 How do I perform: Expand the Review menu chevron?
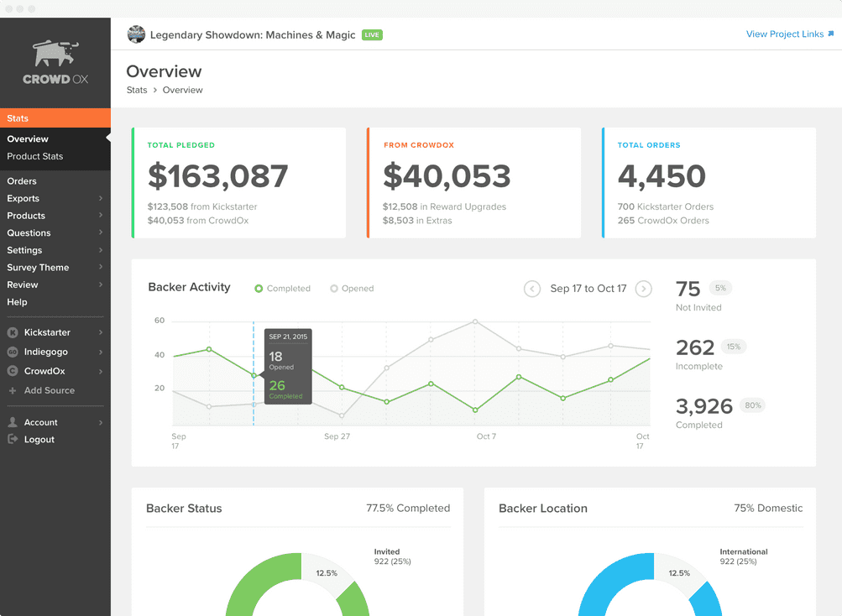[x=101, y=285]
